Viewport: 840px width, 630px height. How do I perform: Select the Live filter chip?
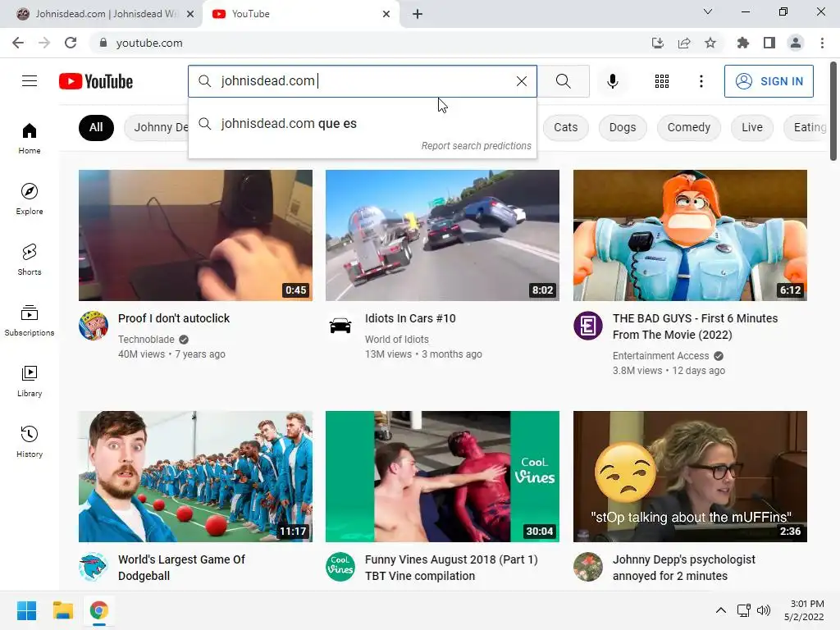click(x=751, y=127)
